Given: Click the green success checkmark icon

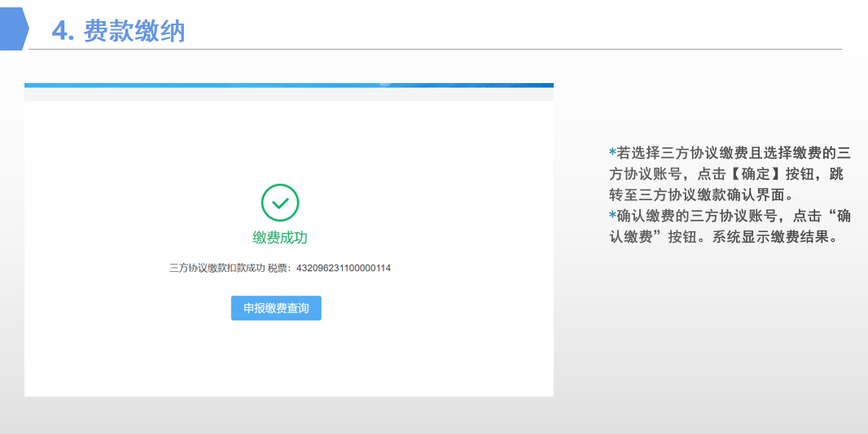Looking at the screenshot, I should click(x=280, y=204).
